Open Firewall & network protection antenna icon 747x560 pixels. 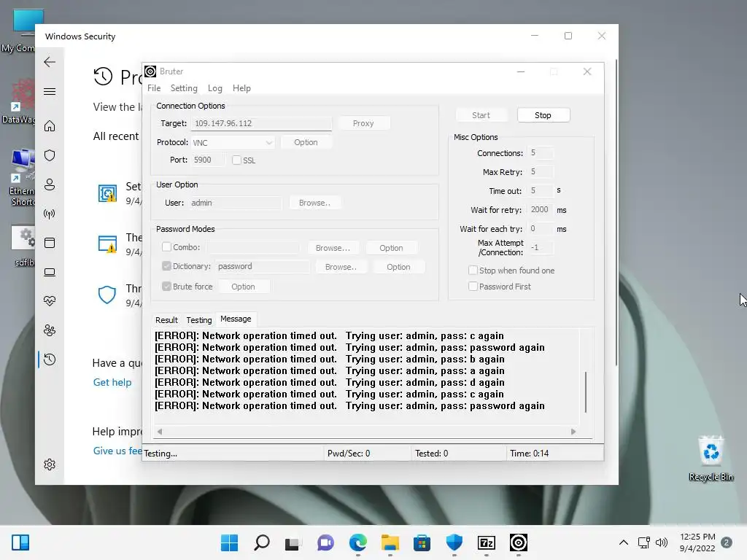[50, 214]
